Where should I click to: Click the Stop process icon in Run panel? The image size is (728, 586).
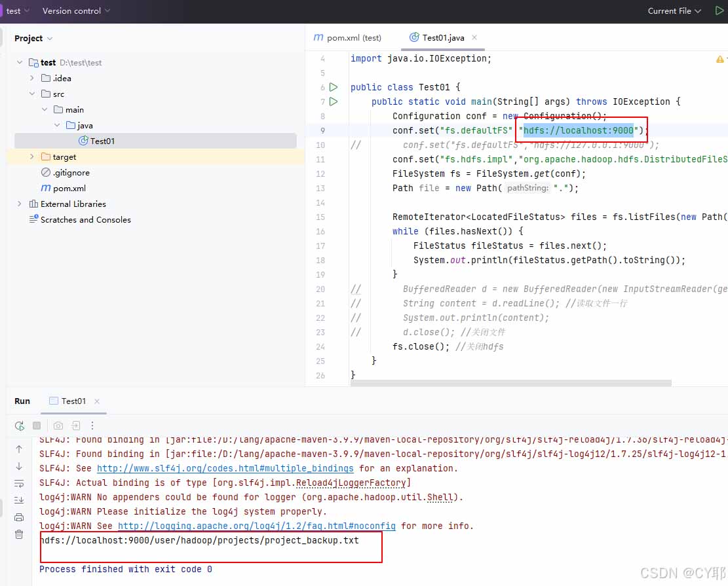[37, 426]
